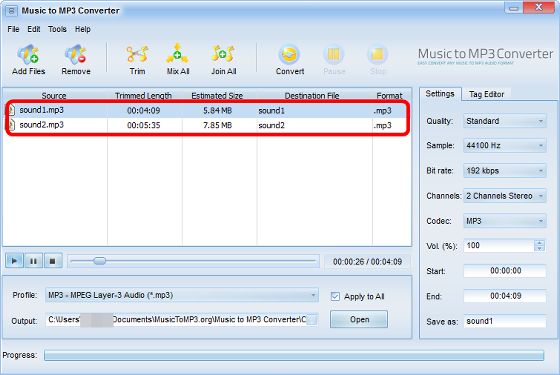Image resolution: width=560 pixels, height=375 pixels.
Task: Expand the Quality dropdown
Action: click(x=505, y=121)
